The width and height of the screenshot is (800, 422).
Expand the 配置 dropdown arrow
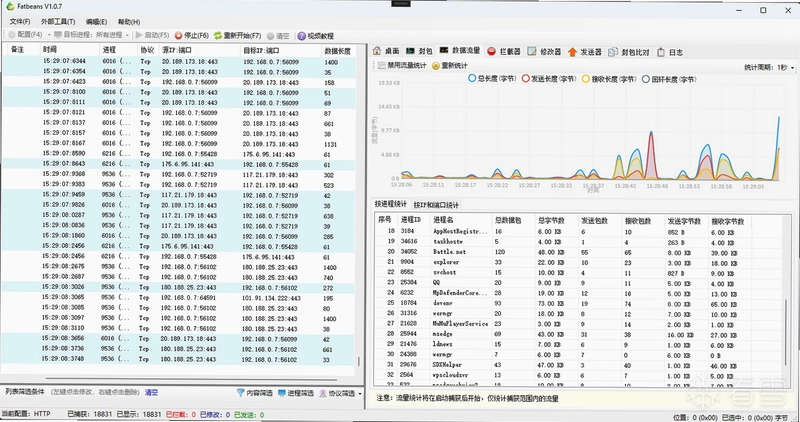click(x=49, y=35)
